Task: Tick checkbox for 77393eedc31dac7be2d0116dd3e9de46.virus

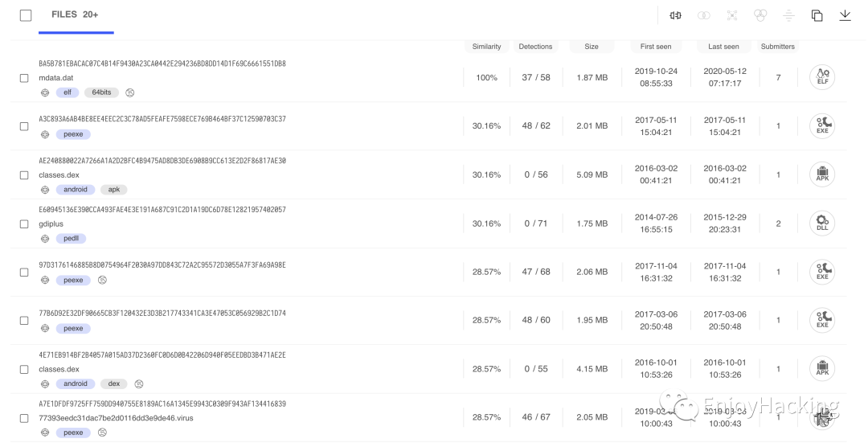Action: pyautogui.click(x=24, y=418)
